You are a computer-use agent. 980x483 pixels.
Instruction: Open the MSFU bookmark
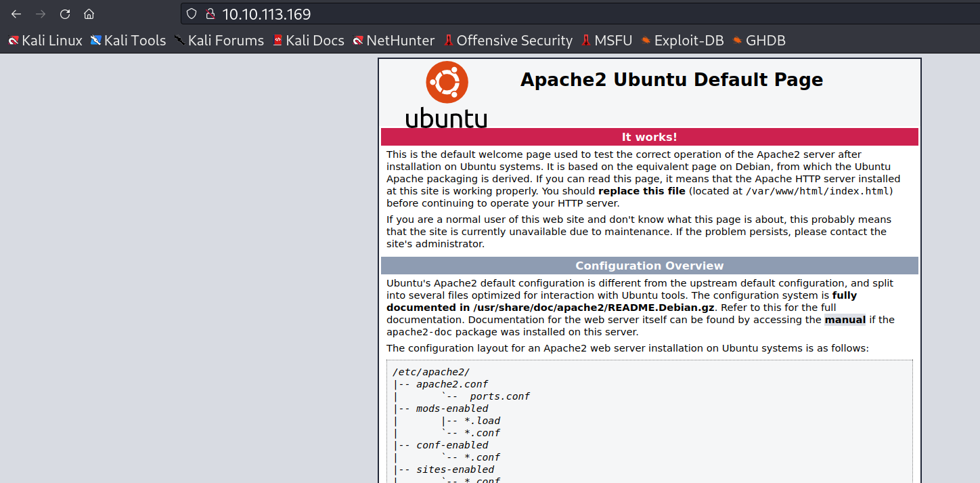606,41
